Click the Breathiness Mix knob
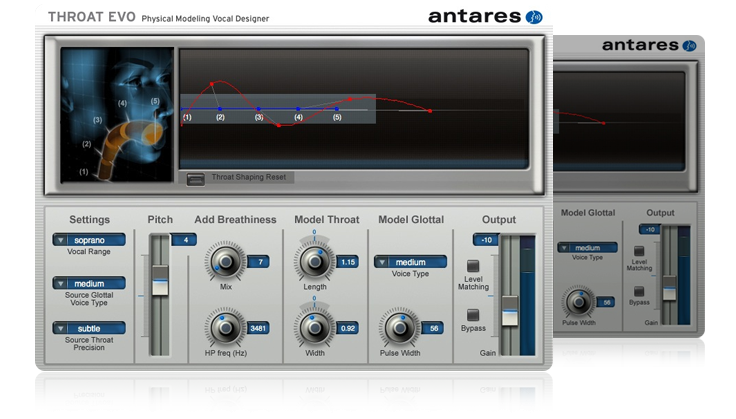This screenshot has height=419, width=736. [x=225, y=261]
